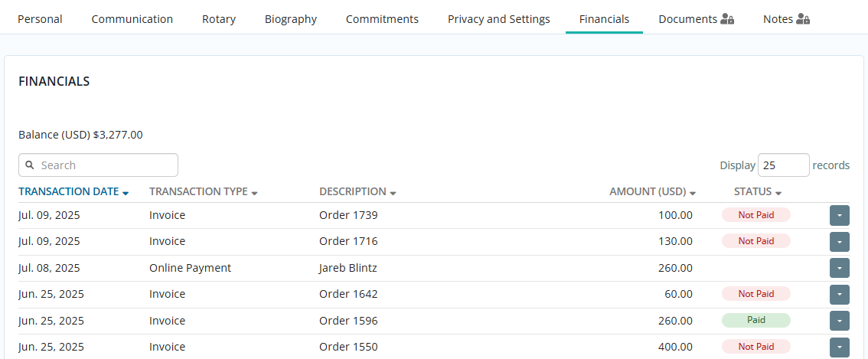This screenshot has height=359, width=868.
Task: Sort by Amount (USD) column
Action: coord(653,191)
